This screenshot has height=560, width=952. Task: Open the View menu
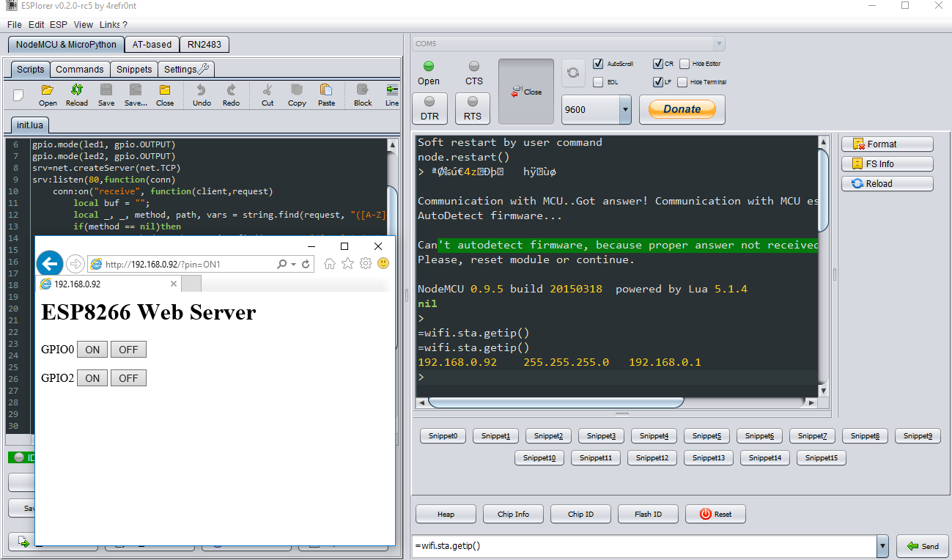84,24
